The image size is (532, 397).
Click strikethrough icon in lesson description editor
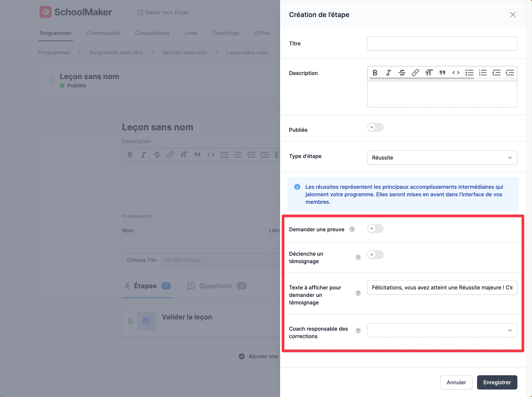157,155
